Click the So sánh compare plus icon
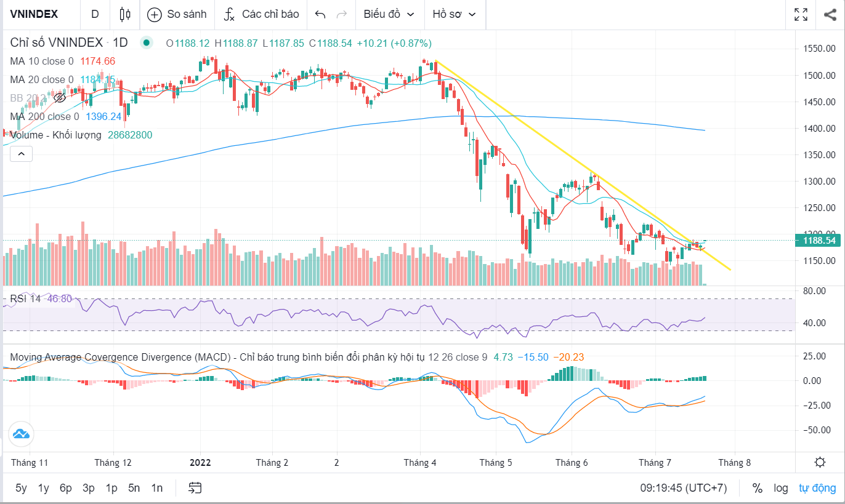The width and height of the screenshot is (845, 504). pos(155,14)
